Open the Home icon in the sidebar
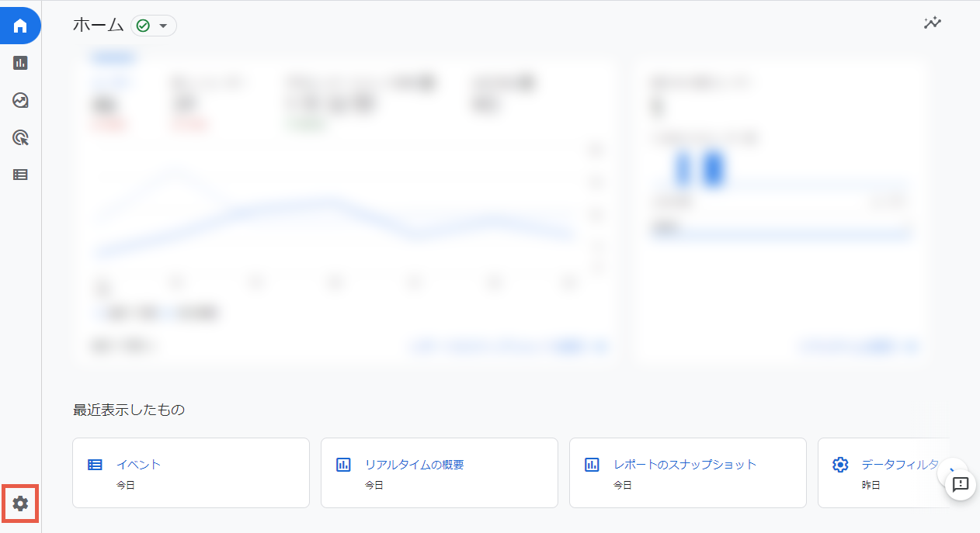980x533 pixels. click(20, 26)
